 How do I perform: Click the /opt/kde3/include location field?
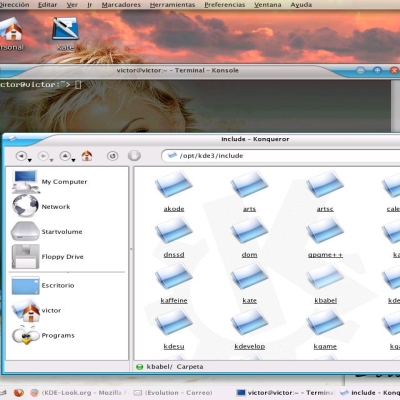(x=281, y=156)
